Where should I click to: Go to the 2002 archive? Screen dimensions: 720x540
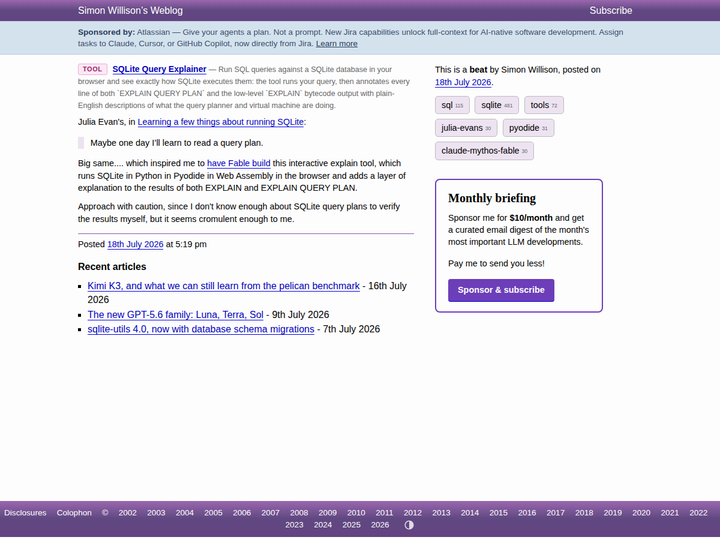tap(128, 512)
